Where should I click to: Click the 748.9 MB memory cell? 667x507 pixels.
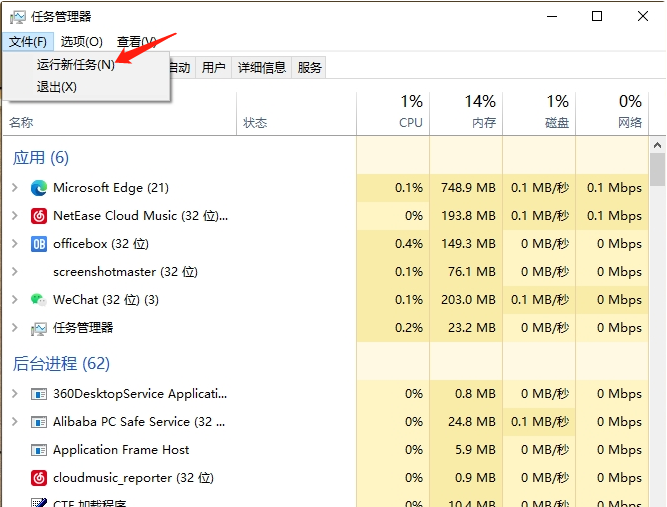[466, 188]
